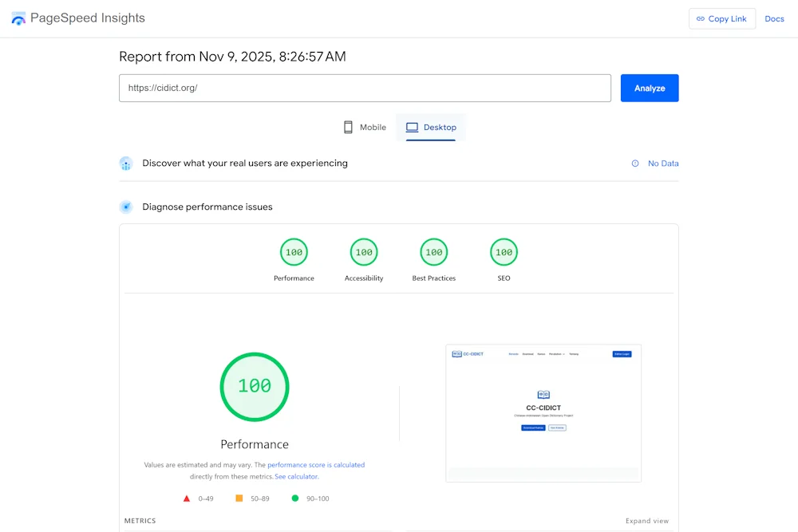Click the PageSpeed Insights logo icon

18,18
